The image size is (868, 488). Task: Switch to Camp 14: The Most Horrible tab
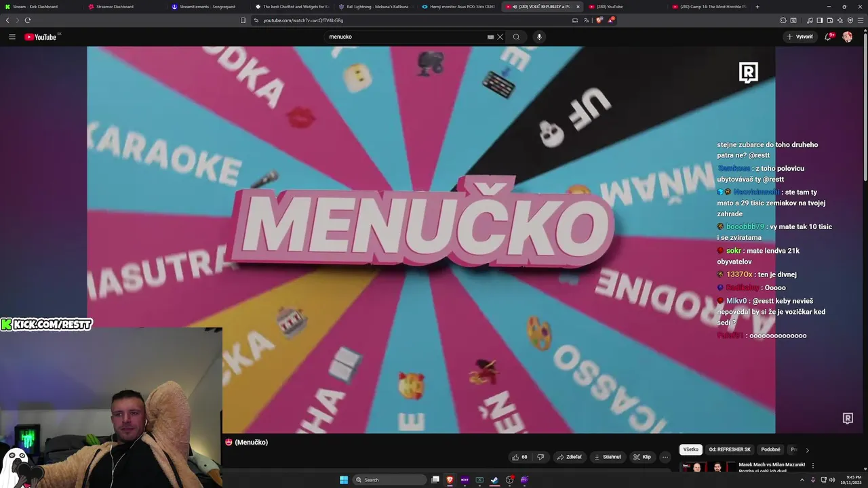click(x=708, y=7)
